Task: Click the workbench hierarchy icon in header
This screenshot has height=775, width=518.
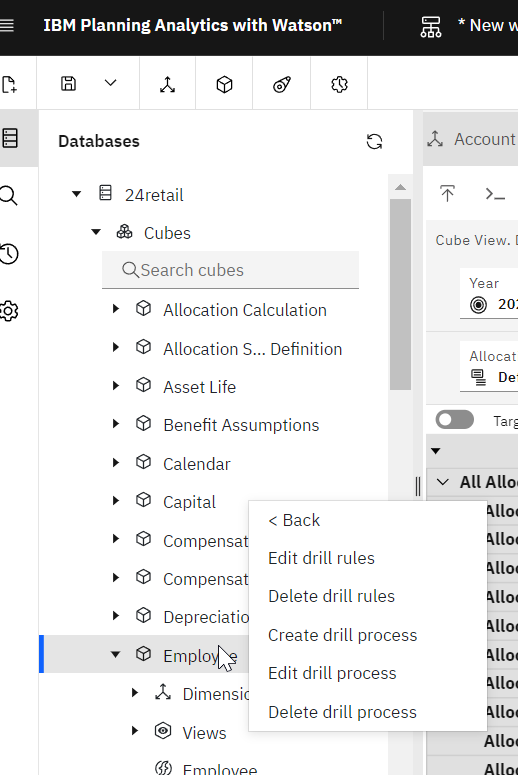Action: pos(431,27)
